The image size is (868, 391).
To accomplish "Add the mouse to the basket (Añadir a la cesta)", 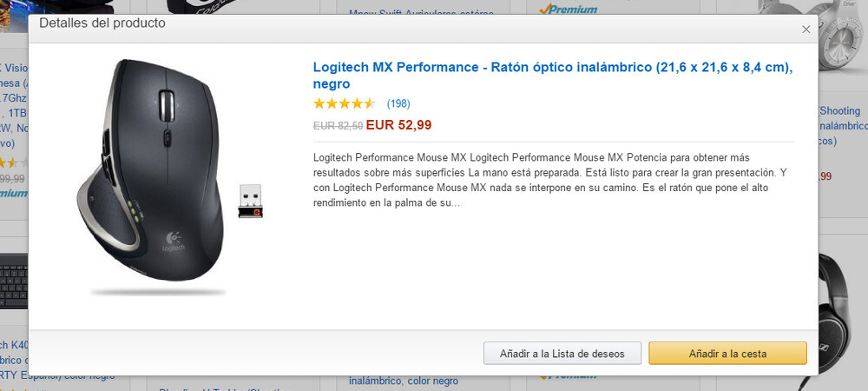I will point(727,354).
